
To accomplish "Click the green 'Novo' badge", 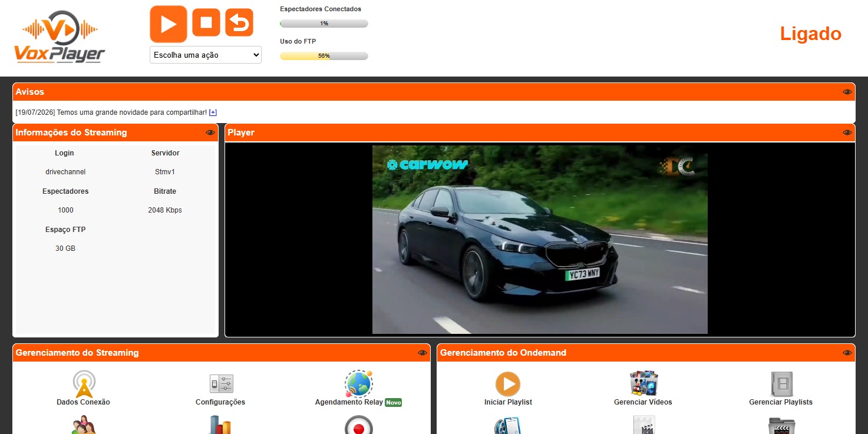I will (x=393, y=403).
